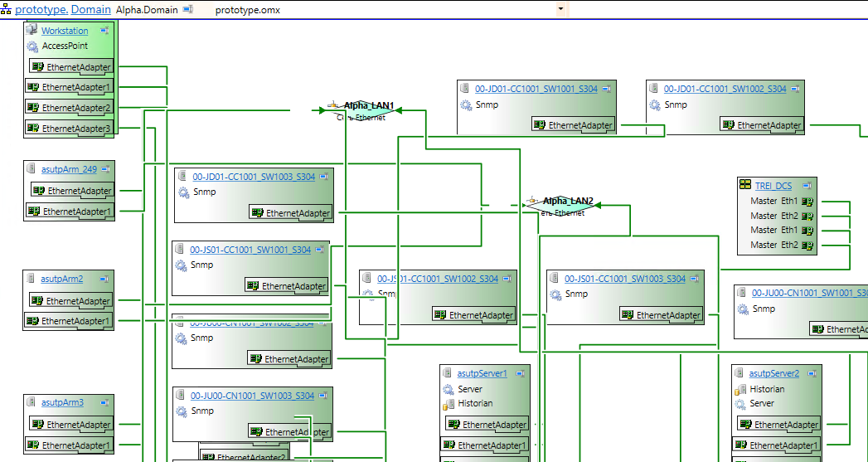The width and height of the screenshot is (868, 462).
Task: Click the pin icon on Workstation node
Action: [104, 31]
